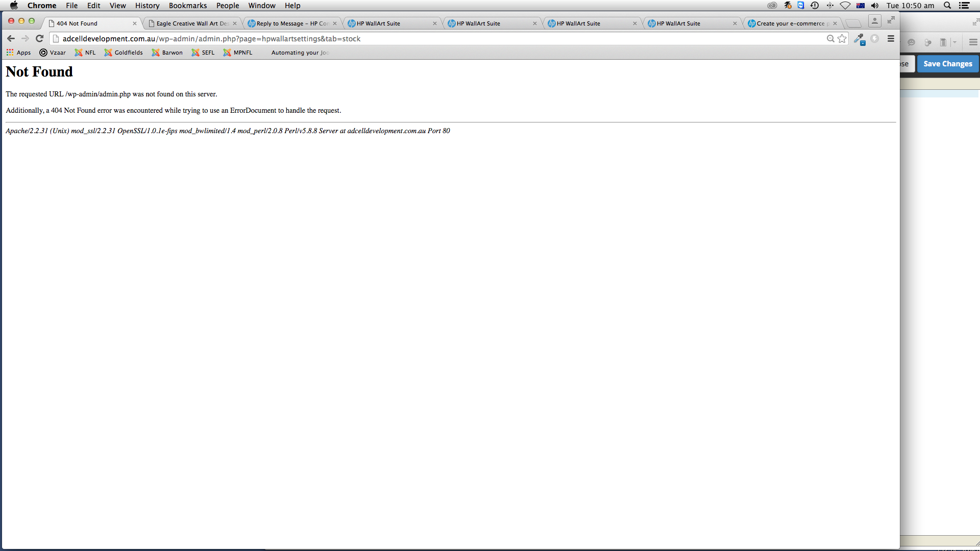Open the Bookmarks menu in the menu bar
980x551 pixels.
pyautogui.click(x=187, y=6)
